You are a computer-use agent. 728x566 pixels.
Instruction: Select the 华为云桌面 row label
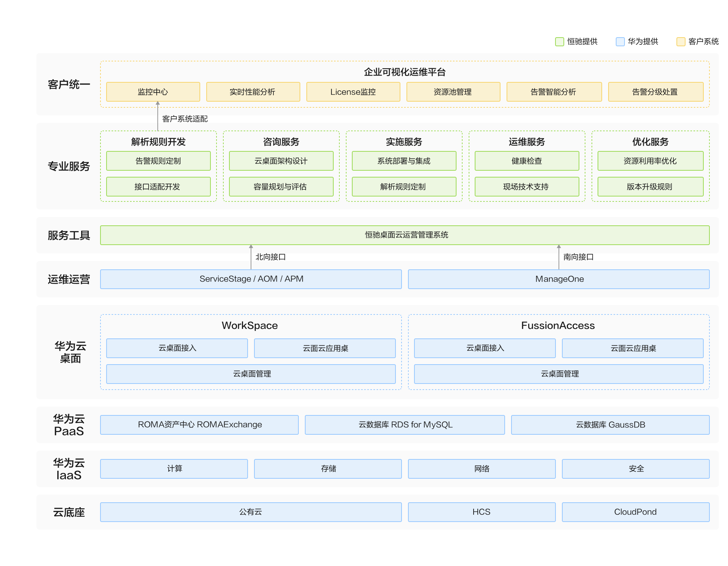point(70,352)
